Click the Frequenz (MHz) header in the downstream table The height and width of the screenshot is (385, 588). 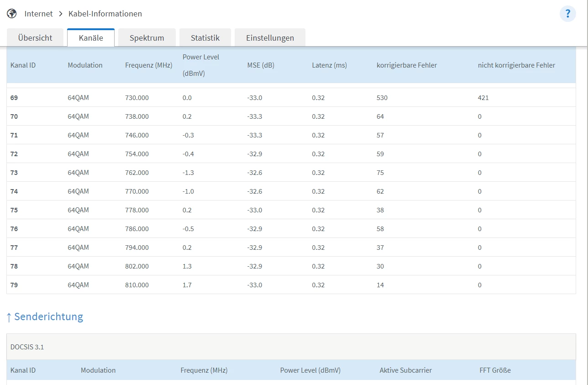(x=148, y=65)
